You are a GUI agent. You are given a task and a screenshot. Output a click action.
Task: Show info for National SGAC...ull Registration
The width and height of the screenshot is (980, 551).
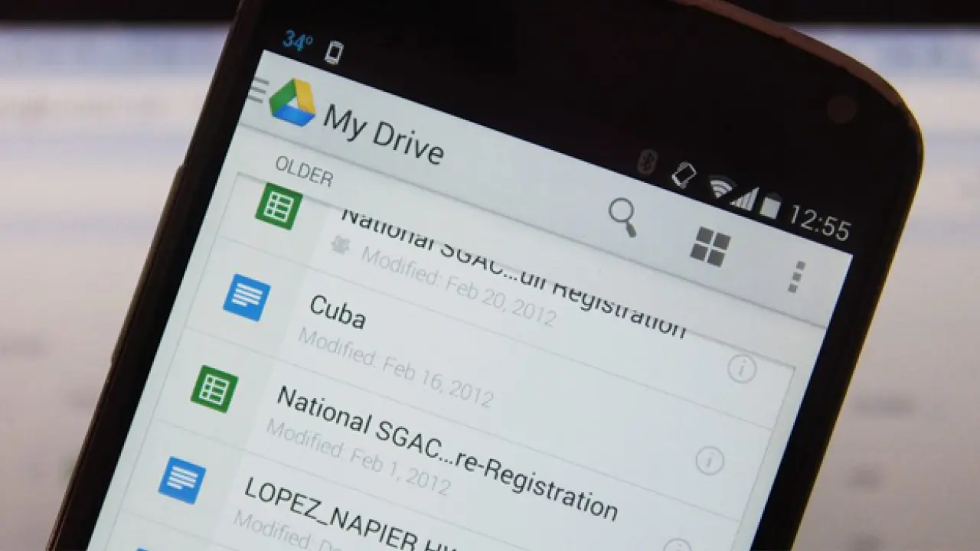741,369
